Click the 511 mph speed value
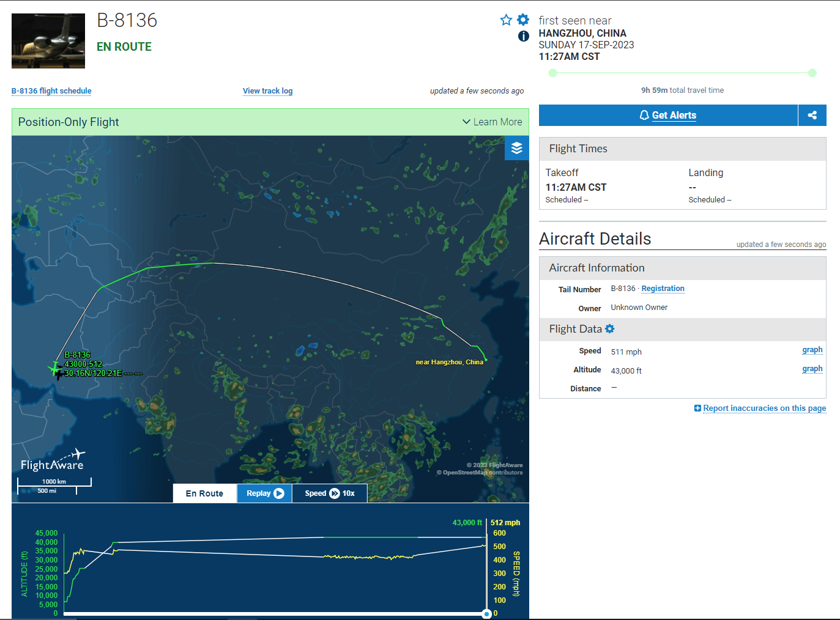840x620 pixels. point(626,352)
